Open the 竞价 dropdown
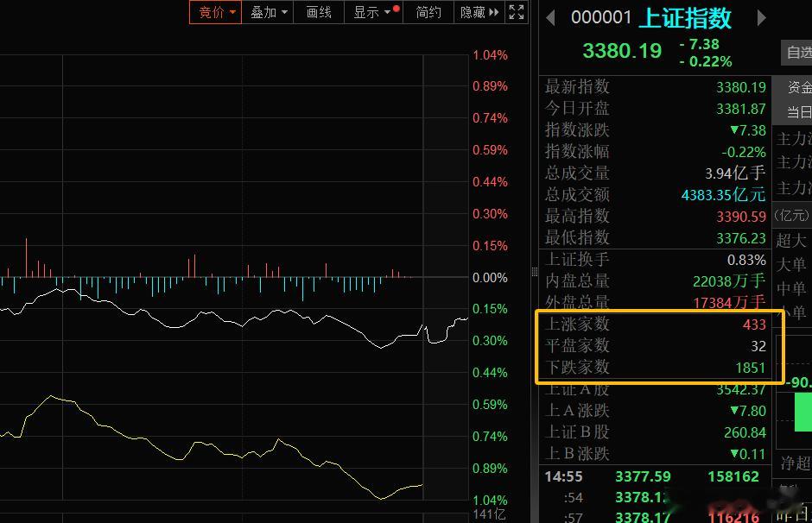 pos(215,12)
